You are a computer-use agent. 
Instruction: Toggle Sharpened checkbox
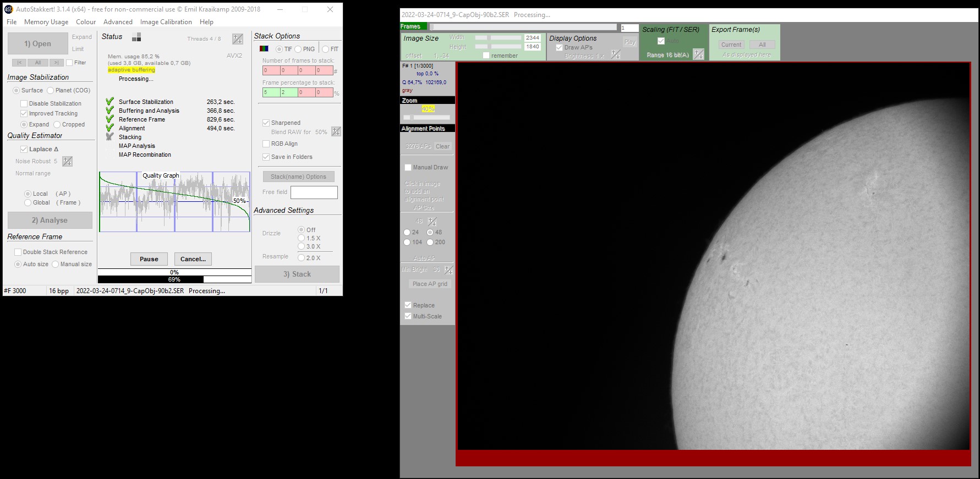(x=266, y=123)
